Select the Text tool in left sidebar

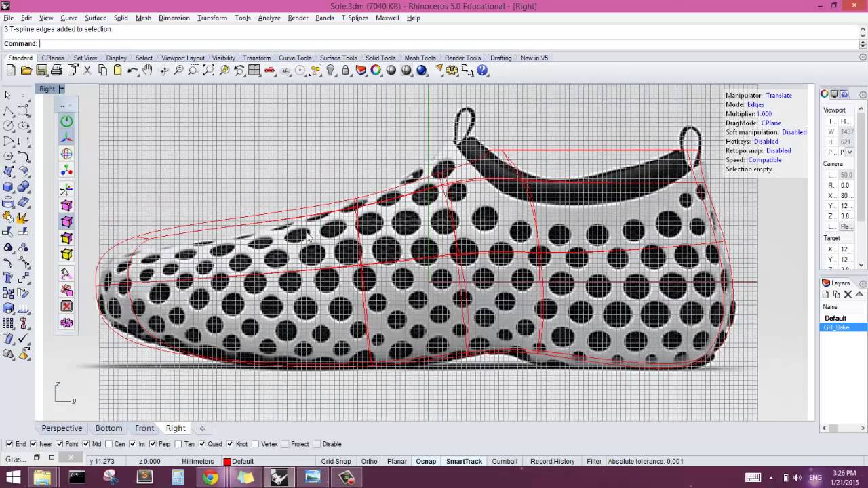pyautogui.click(x=8, y=277)
